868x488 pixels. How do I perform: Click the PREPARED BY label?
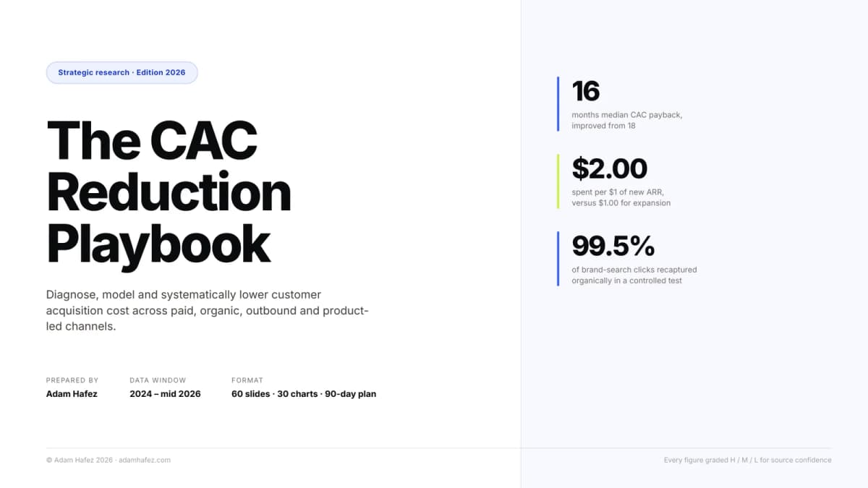pyautogui.click(x=72, y=380)
